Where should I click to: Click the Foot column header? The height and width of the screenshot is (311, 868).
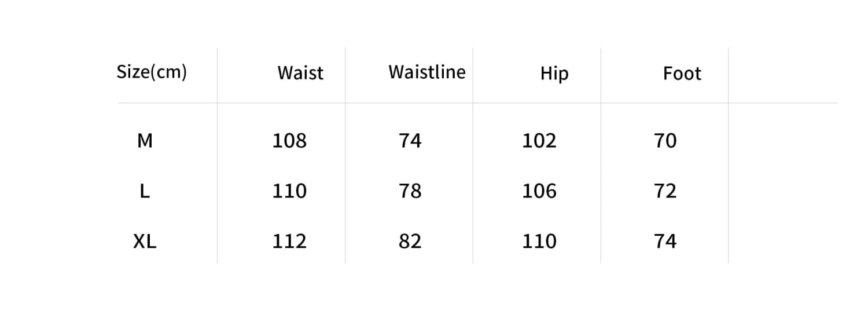pos(682,74)
